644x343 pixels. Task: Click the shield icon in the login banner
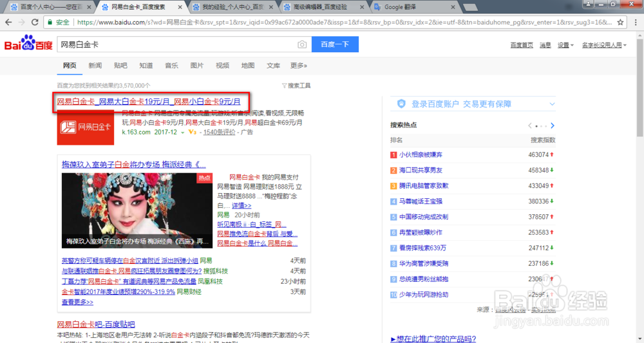pyautogui.click(x=401, y=104)
